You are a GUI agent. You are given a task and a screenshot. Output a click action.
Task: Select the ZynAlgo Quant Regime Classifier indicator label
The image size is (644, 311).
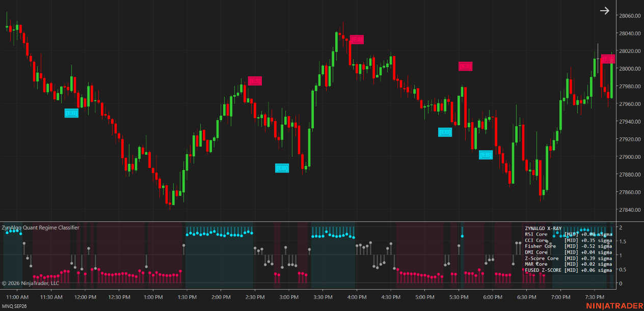pyautogui.click(x=40, y=228)
